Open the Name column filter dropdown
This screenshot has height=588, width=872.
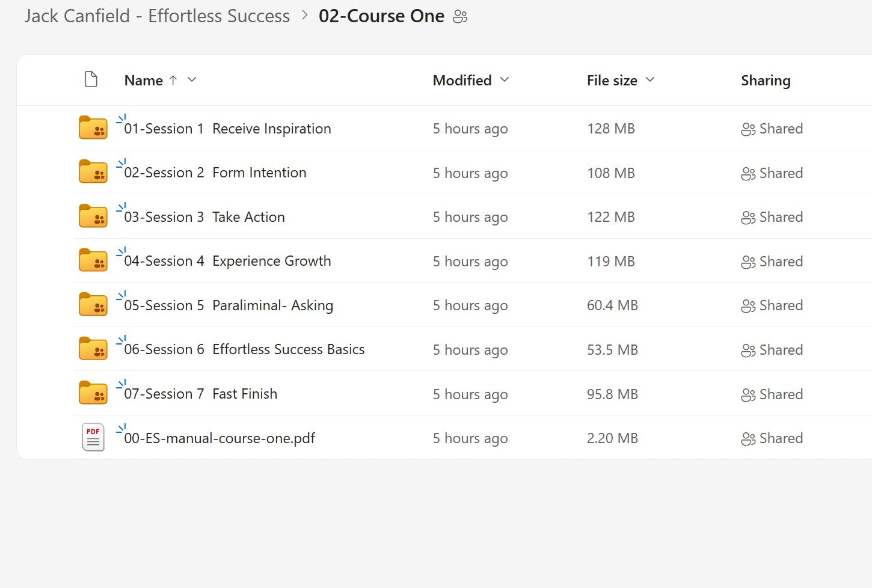pyautogui.click(x=191, y=79)
